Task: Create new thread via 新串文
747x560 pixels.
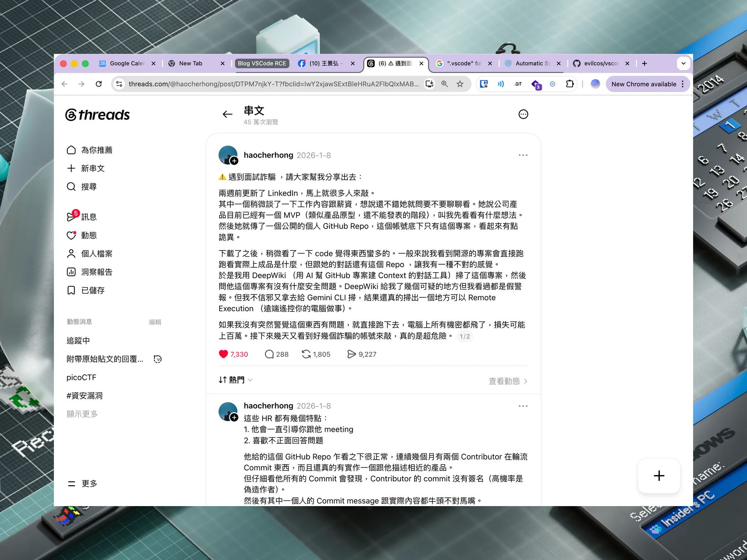Action: (x=85, y=168)
